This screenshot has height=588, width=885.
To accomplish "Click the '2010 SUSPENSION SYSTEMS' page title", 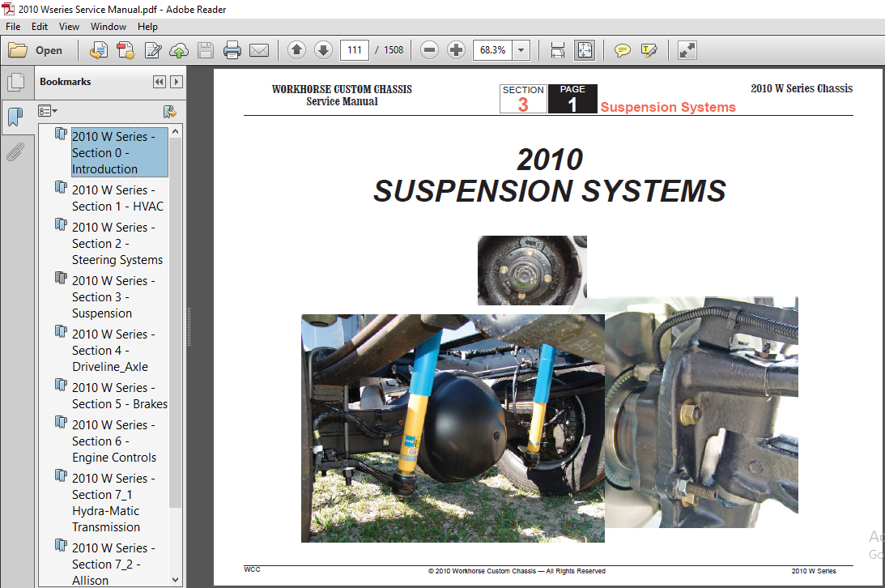I will (549, 176).
